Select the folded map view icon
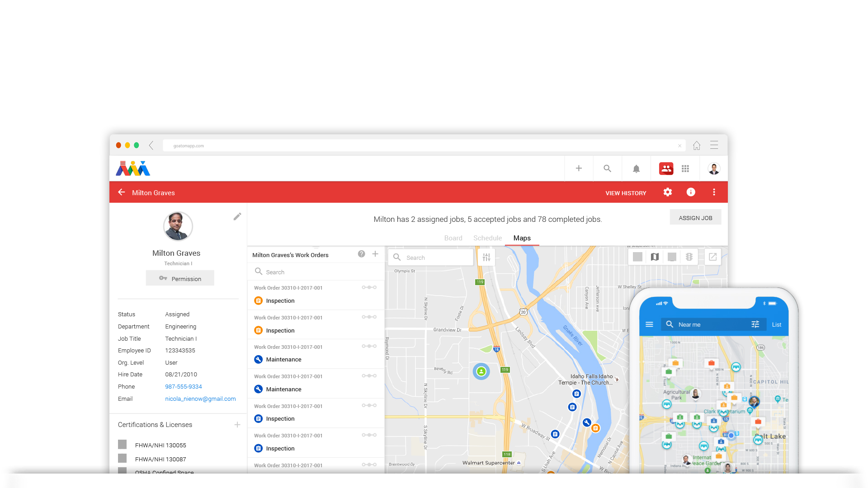The width and height of the screenshot is (868, 488). point(655,257)
